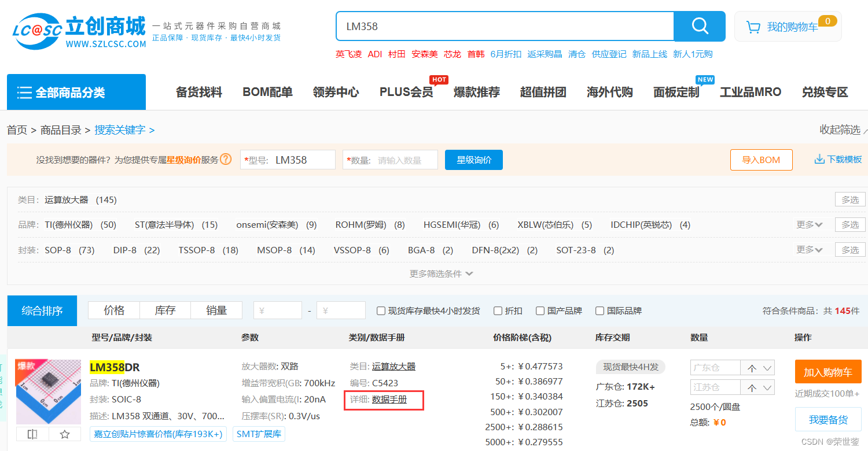Click the 下载模板 download icon
Image resolution: width=868 pixels, height=451 pixels.
(x=819, y=159)
